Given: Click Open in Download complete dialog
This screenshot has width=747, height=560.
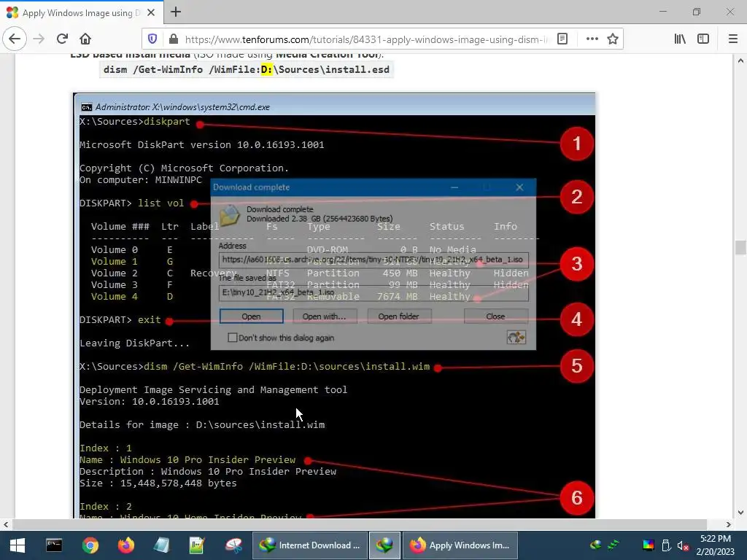Looking at the screenshot, I should [251, 316].
